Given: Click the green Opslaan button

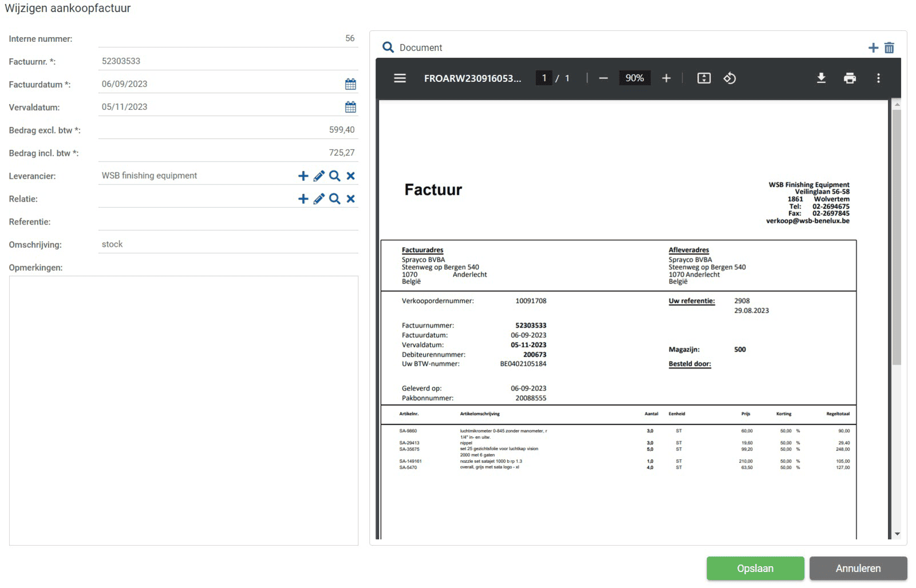Looking at the screenshot, I should [x=755, y=569].
